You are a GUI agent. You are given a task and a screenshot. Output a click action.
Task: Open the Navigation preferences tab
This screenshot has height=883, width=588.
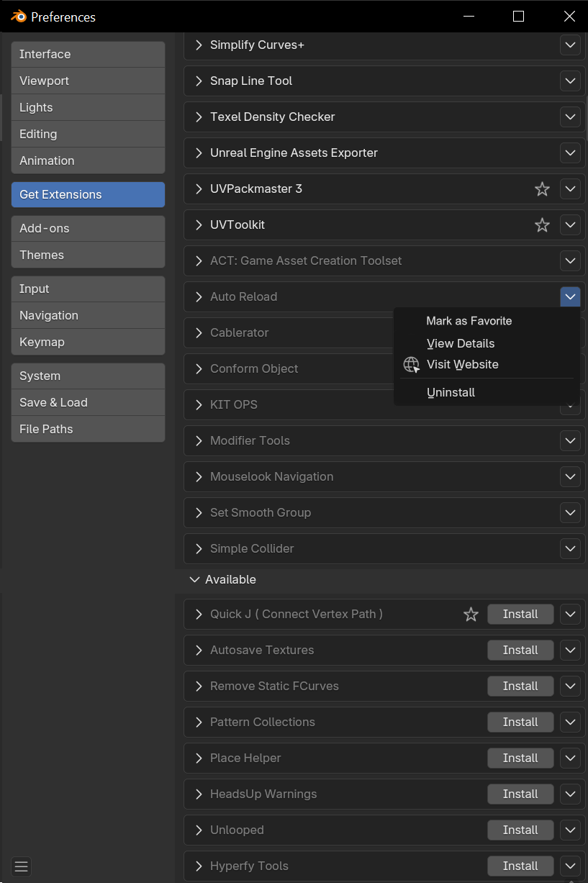pyautogui.click(x=88, y=315)
